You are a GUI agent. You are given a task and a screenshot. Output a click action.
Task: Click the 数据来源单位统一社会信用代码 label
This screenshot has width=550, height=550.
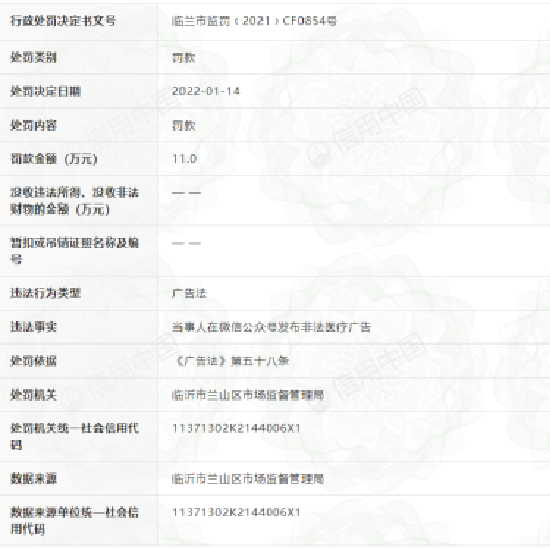(x=74, y=521)
